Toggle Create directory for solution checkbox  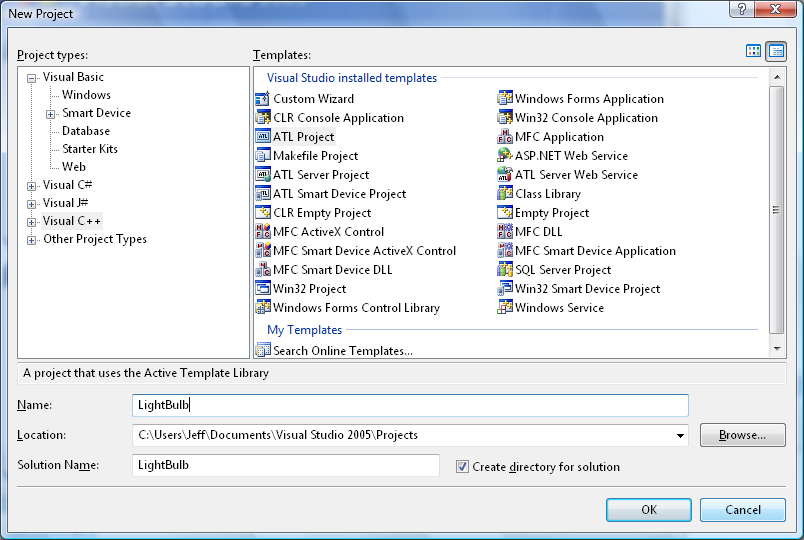tap(462, 466)
